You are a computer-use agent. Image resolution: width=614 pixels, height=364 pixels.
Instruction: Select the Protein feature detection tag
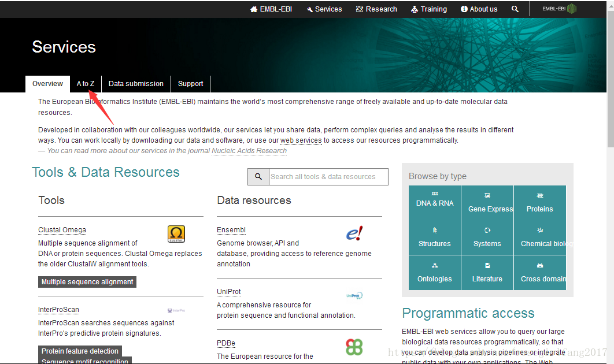[x=80, y=351]
